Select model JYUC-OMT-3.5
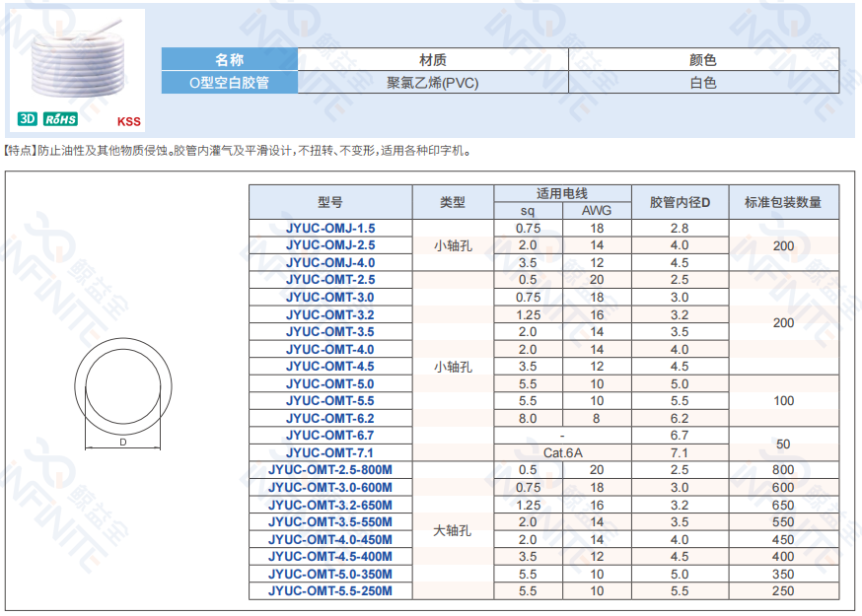 tap(330, 332)
